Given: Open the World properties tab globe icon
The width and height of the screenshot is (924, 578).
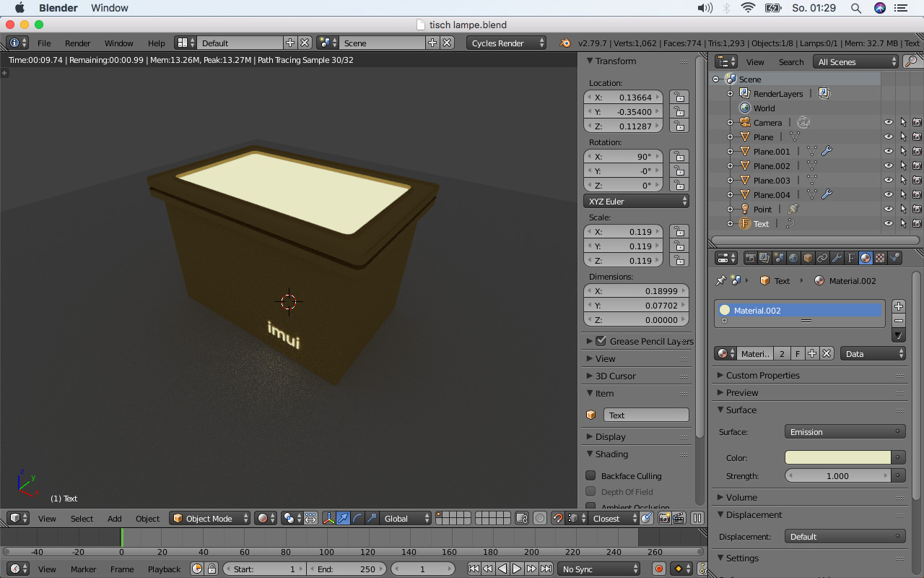Looking at the screenshot, I should click(x=793, y=258).
